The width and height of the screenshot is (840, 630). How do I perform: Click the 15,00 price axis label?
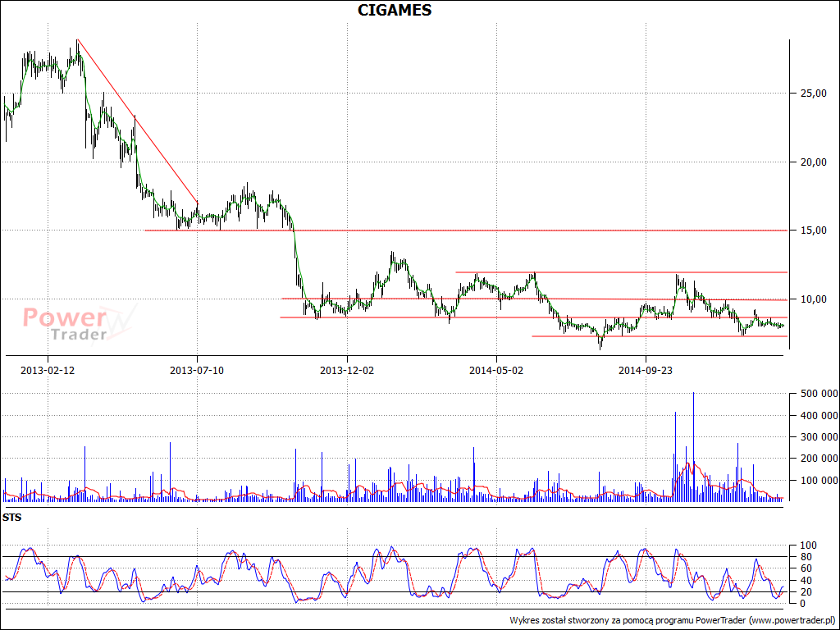pyautogui.click(x=815, y=231)
